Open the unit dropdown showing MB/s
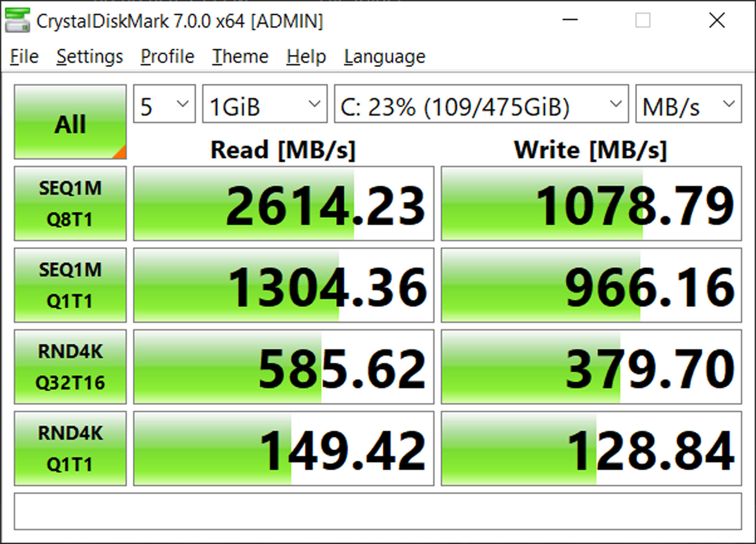Image resolution: width=756 pixels, height=544 pixels. [x=688, y=104]
